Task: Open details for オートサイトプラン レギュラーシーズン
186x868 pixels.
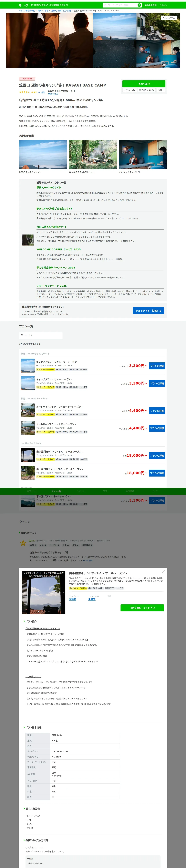Action: pyautogui.click(x=157, y=411)
